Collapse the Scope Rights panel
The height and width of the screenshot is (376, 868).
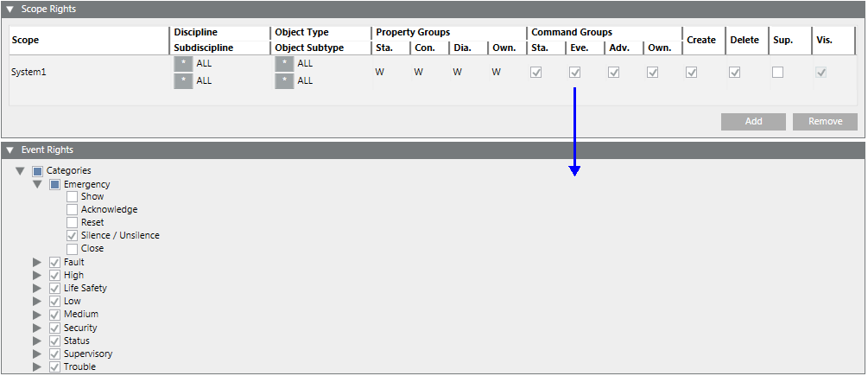(10, 9)
